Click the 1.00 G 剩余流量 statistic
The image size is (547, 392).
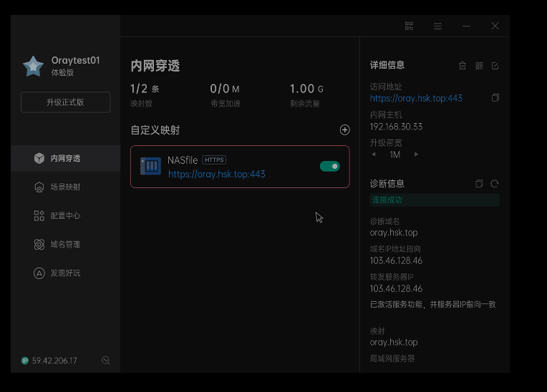coord(306,94)
